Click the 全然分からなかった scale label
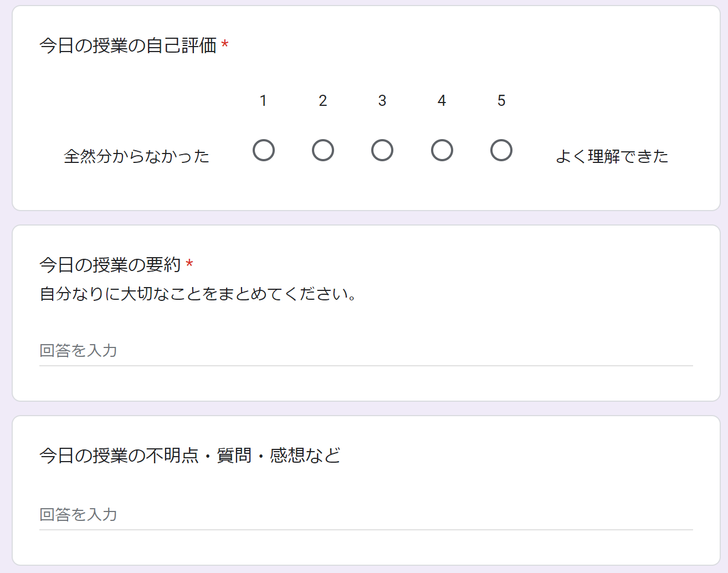728x573 pixels. 137,156
